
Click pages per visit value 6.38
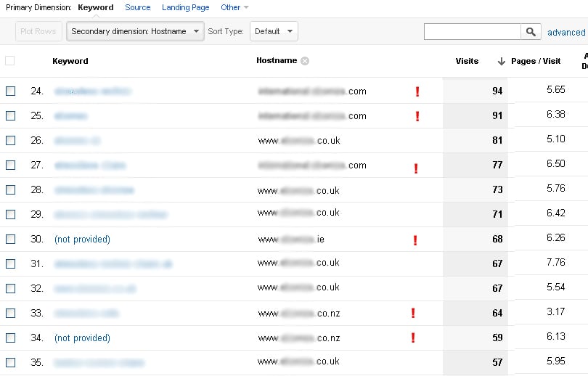[x=556, y=115]
